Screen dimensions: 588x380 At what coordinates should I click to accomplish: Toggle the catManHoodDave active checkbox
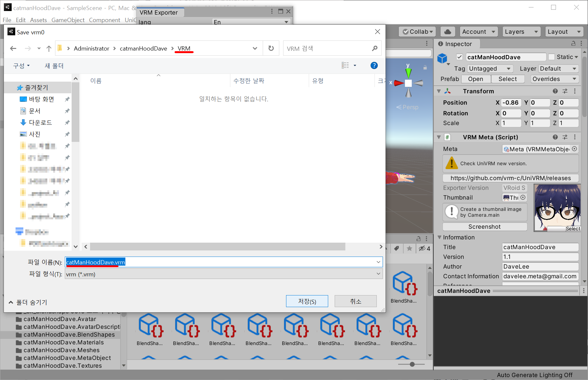459,57
